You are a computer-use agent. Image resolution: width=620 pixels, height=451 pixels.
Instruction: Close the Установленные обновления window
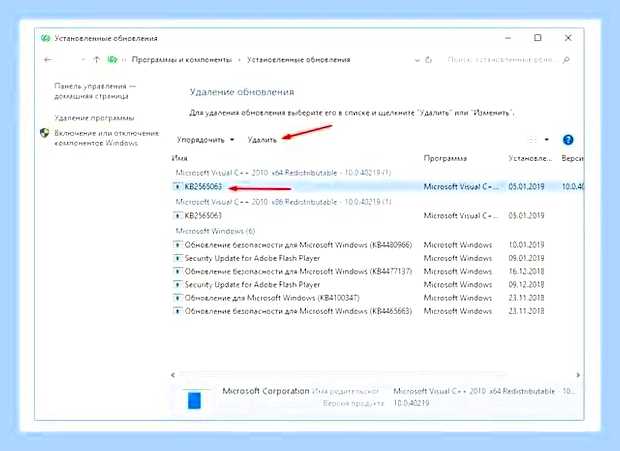coord(568,38)
